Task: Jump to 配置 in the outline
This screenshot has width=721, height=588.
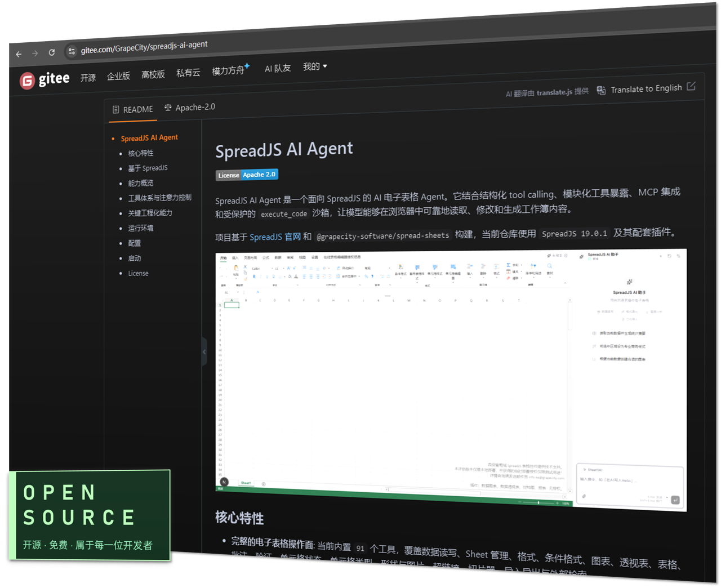Action: [134, 243]
